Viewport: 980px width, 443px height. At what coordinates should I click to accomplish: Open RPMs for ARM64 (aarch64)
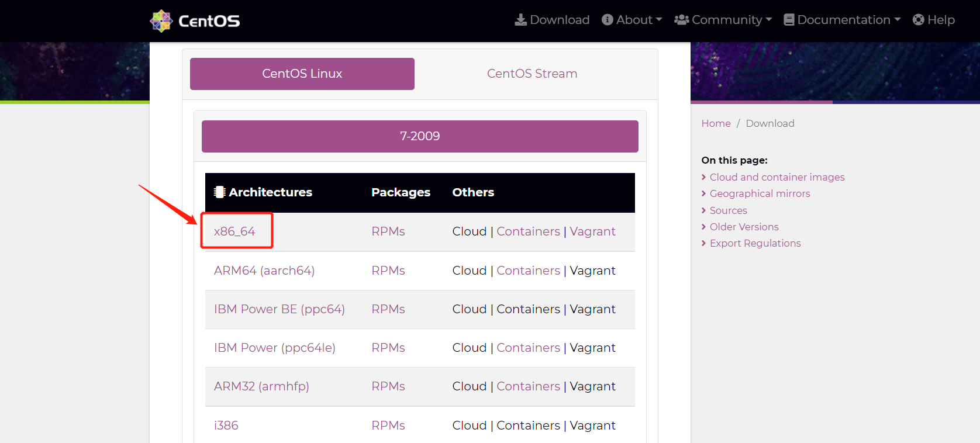click(388, 271)
